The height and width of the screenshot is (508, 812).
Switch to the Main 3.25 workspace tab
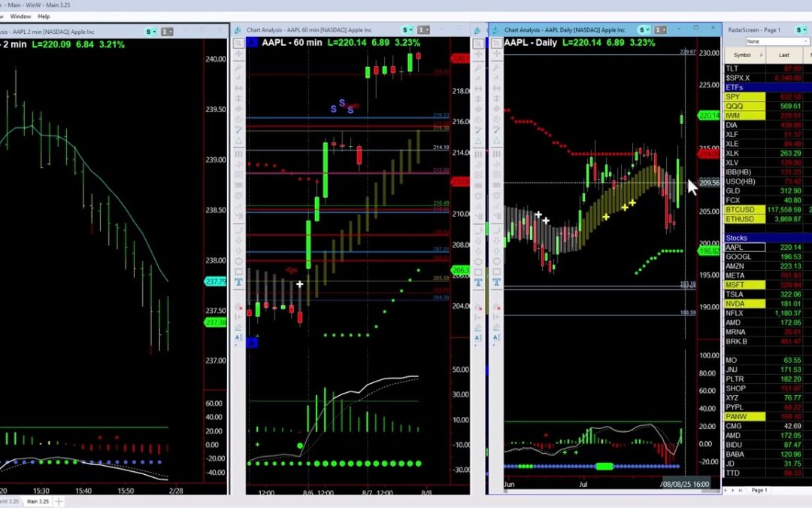pyautogui.click(x=38, y=501)
